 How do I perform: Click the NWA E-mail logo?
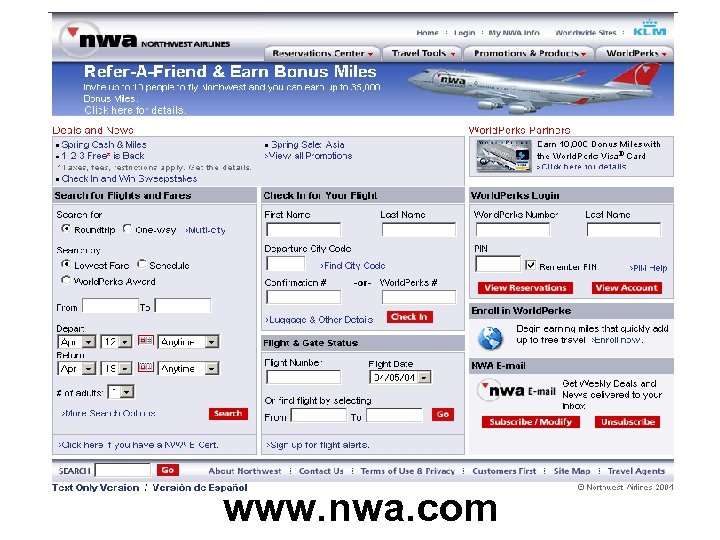tap(516, 391)
